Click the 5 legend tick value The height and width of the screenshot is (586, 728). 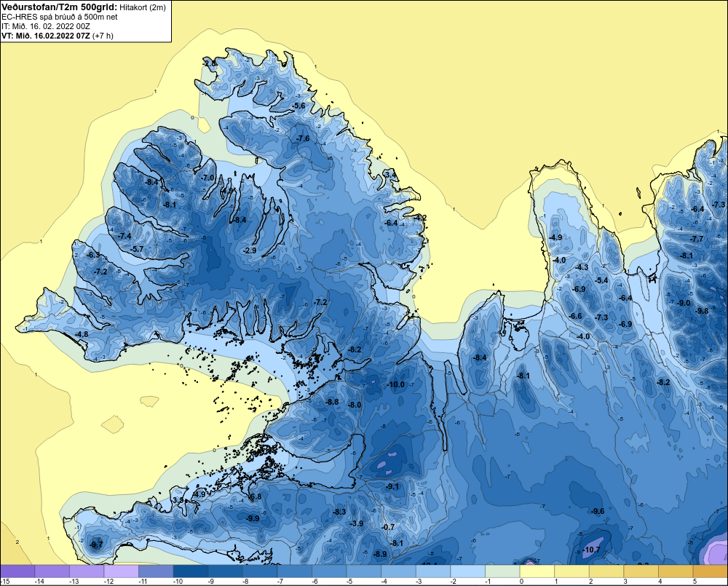(695, 582)
